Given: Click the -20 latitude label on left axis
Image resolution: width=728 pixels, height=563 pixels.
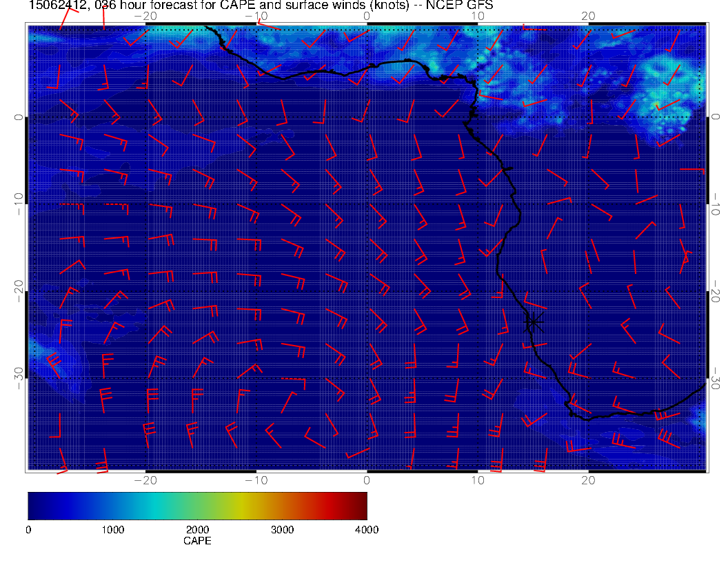Looking at the screenshot, I should coord(18,290).
